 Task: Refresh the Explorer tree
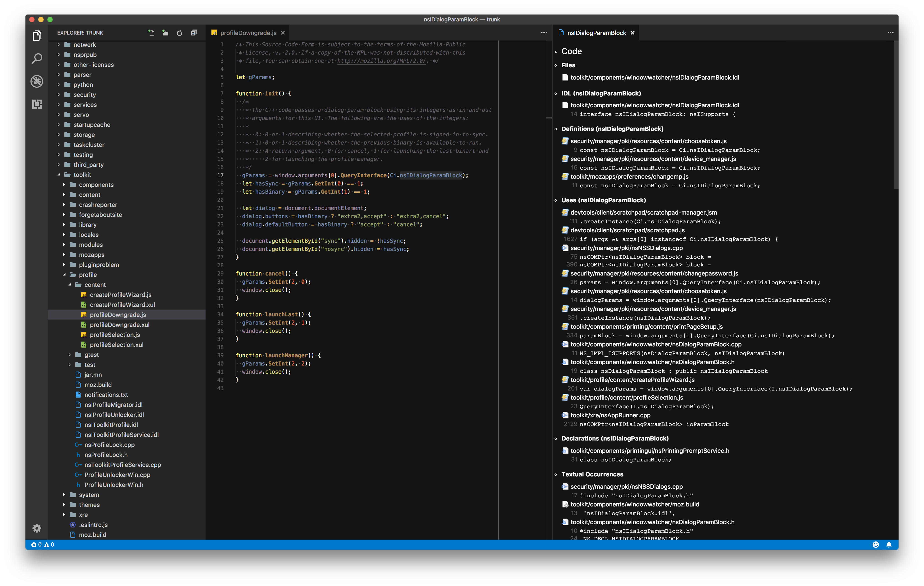[x=180, y=33]
